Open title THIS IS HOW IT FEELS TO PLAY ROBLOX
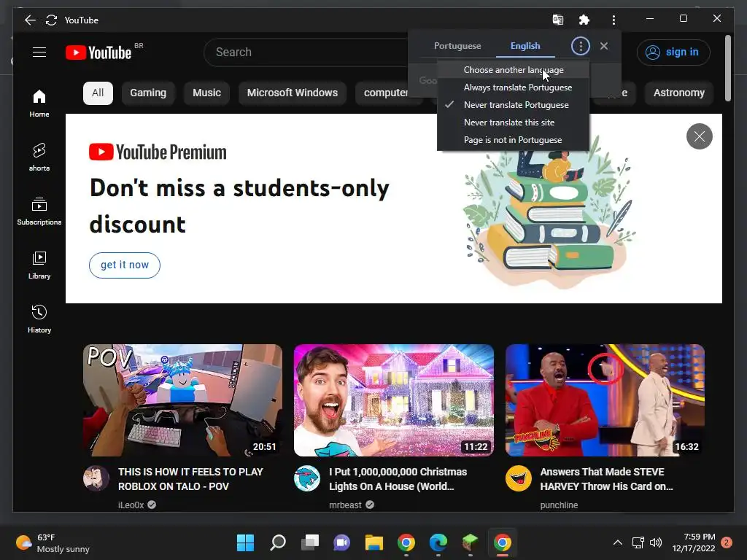Image resolution: width=747 pixels, height=560 pixels. 190,479
